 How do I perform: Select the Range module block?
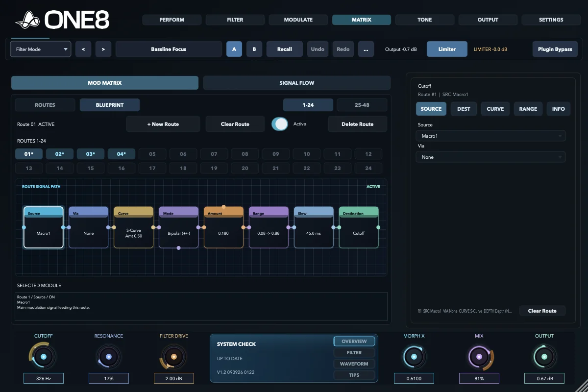point(269,227)
